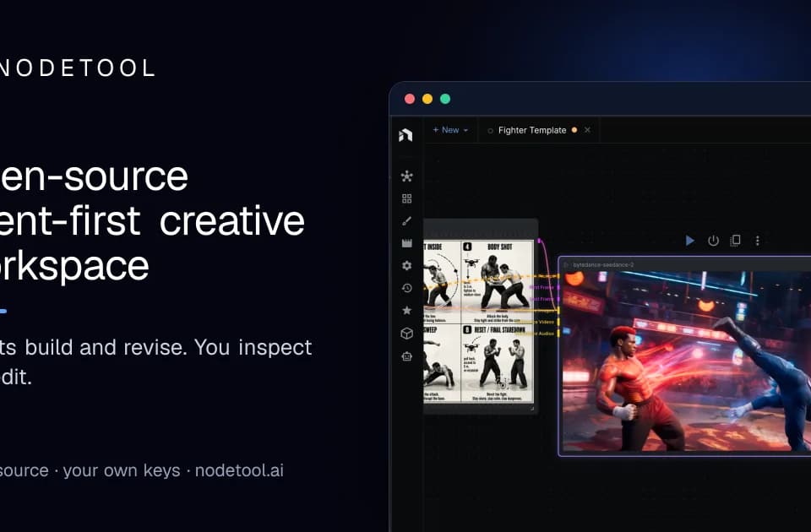The width and height of the screenshot is (811, 532).
Task: Click the duplicate node icon
Action: click(735, 241)
